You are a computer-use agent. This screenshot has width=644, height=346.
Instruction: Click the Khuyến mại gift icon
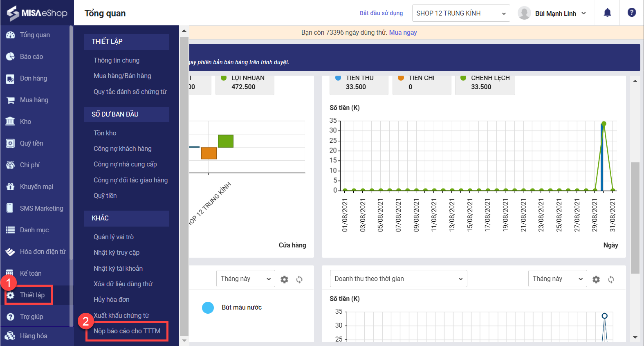pyautogui.click(x=10, y=186)
